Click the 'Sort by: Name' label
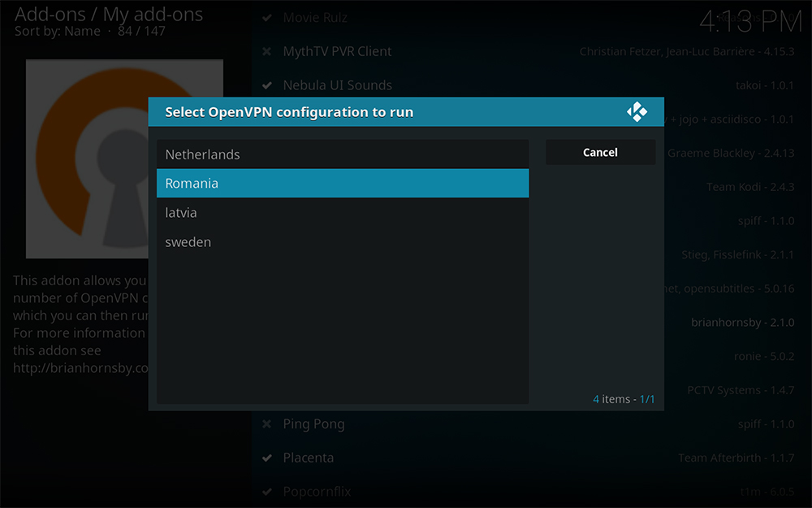 pyautogui.click(x=58, y=31)
